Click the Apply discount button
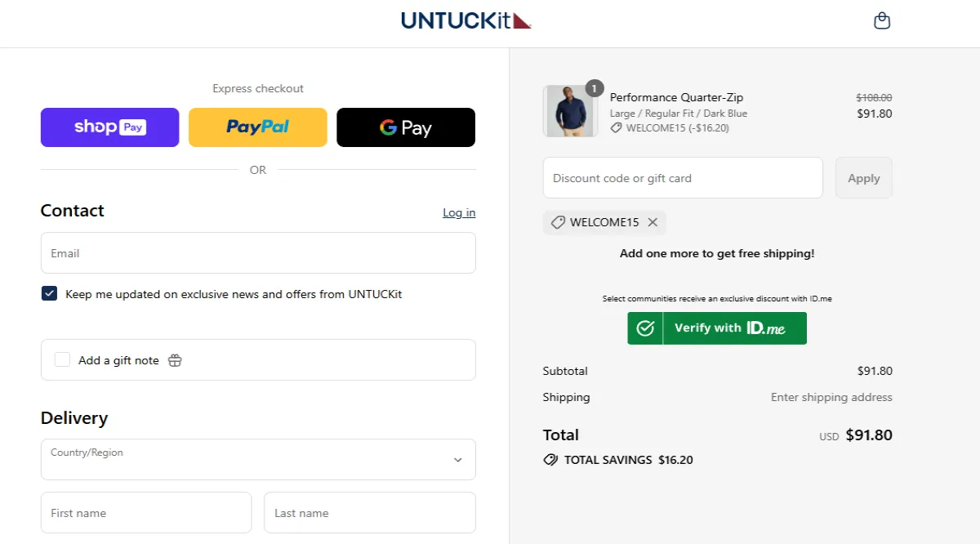 point(863,177)
